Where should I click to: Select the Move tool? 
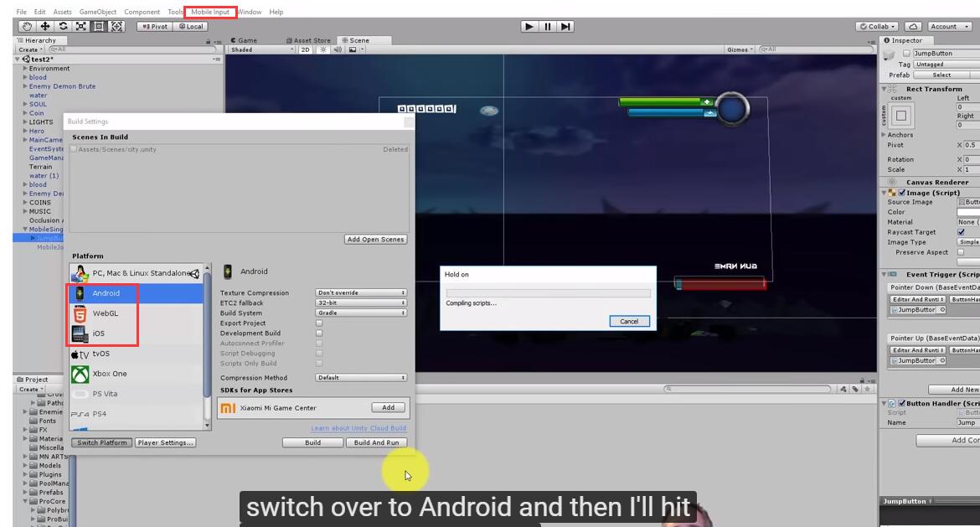point(45,26)
